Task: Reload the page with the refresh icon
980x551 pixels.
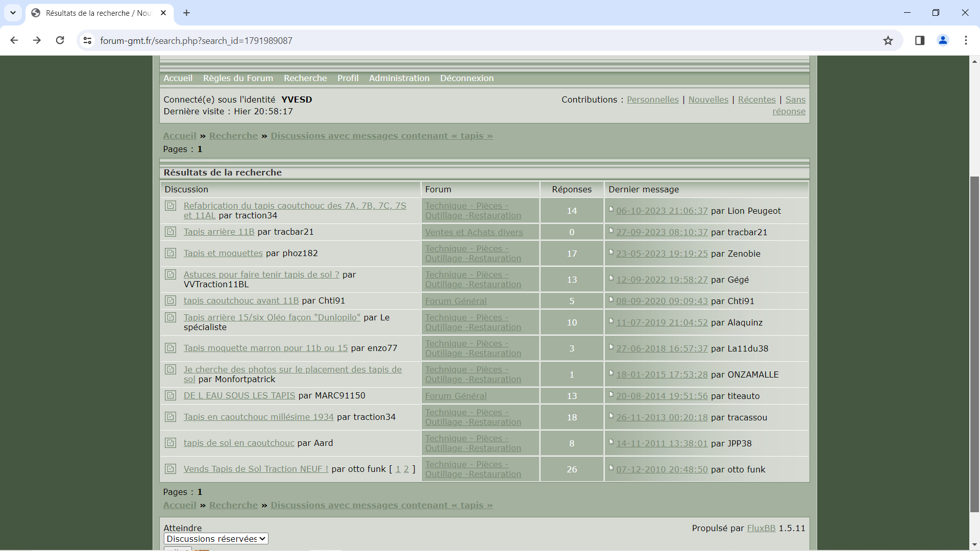Action: 60,40
